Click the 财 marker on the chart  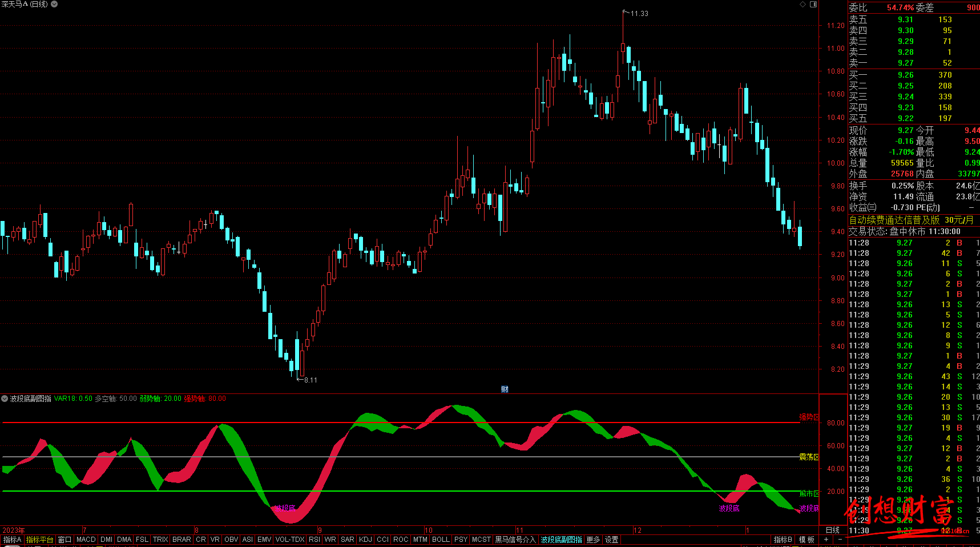point(505,389)
